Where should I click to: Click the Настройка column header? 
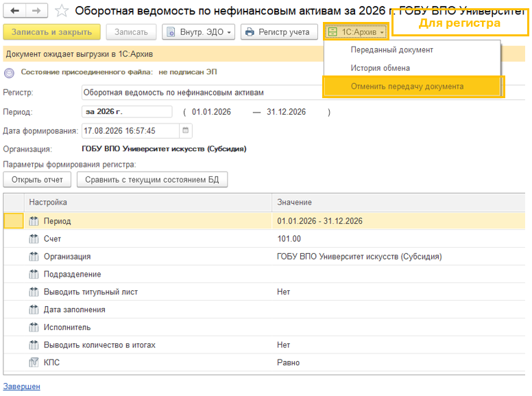(x=148, y=202)
